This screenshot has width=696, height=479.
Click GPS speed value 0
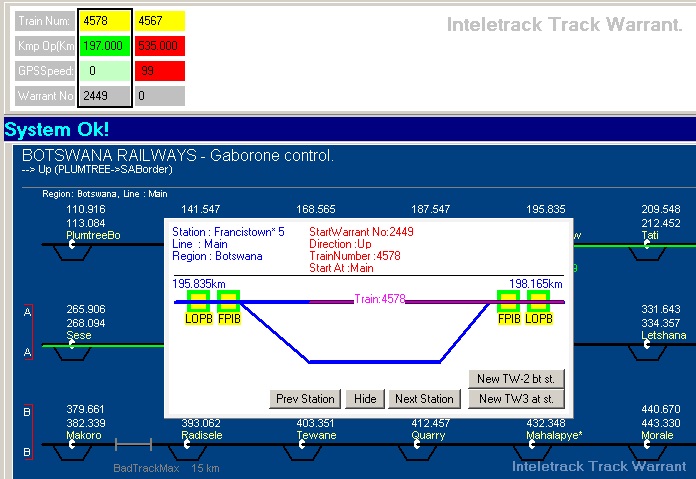pyautogui.click(x=105, y=71)
